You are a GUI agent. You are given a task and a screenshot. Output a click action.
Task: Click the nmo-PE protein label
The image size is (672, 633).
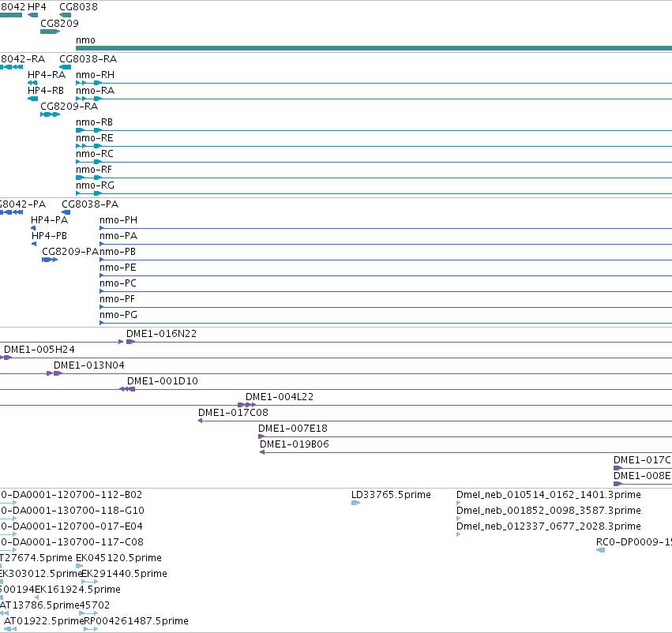tap(118, 268)
